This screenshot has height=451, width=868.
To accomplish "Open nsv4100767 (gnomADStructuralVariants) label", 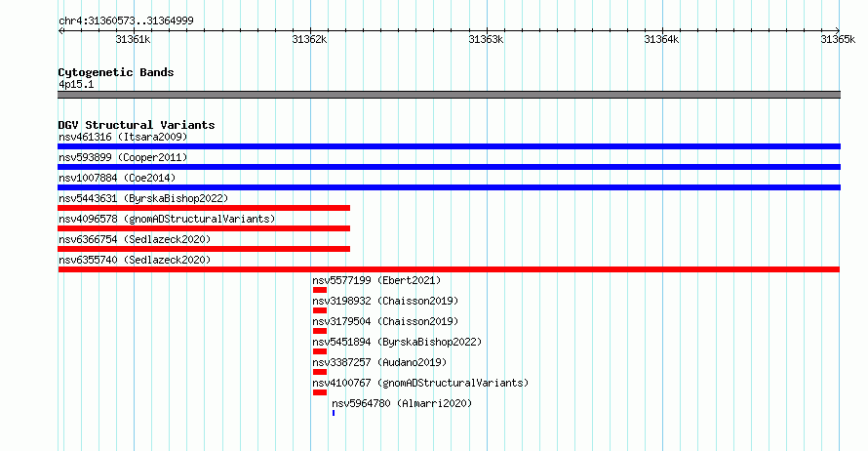I will click(420, 383).
